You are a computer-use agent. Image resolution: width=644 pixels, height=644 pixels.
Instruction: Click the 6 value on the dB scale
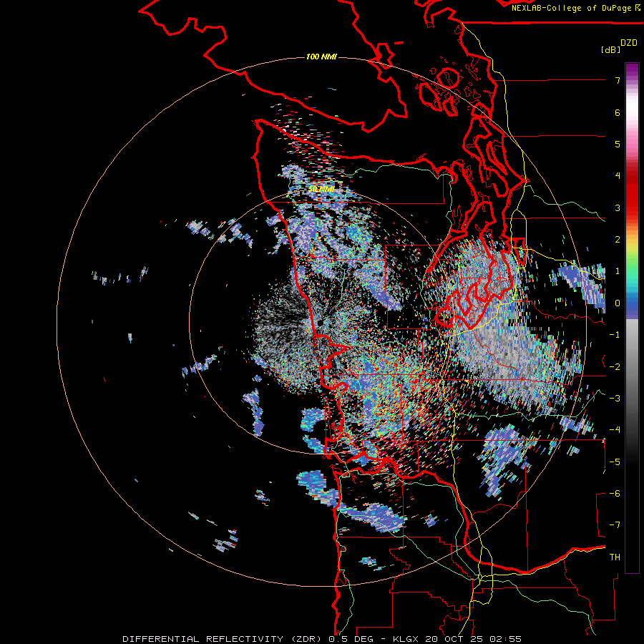click(618, 112)
